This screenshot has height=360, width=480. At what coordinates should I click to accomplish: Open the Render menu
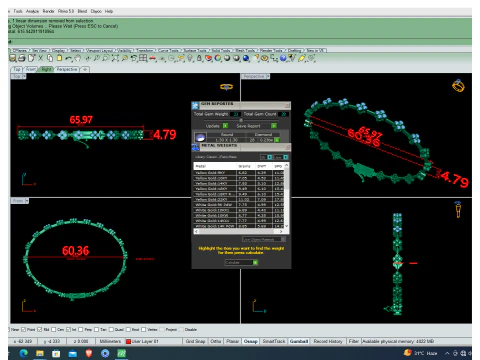click(x=48, y=11)
